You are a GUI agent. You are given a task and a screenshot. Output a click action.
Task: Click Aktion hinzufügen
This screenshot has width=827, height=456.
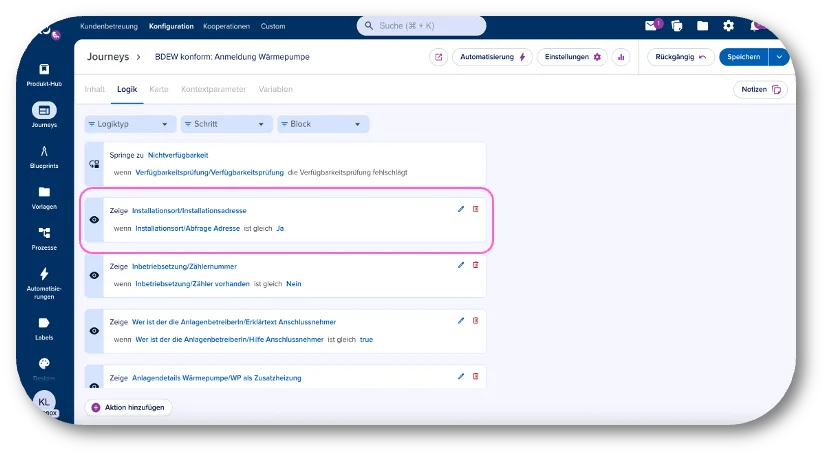[129, 407]
